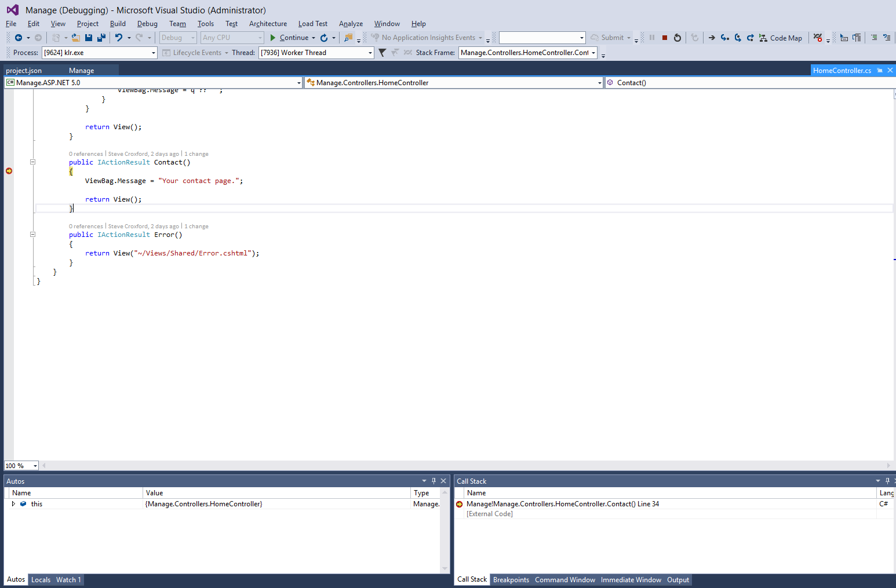Click the Refresh browser icon beside Continue
The width and height of the screenshot is (896, 588).
[324, 38]
